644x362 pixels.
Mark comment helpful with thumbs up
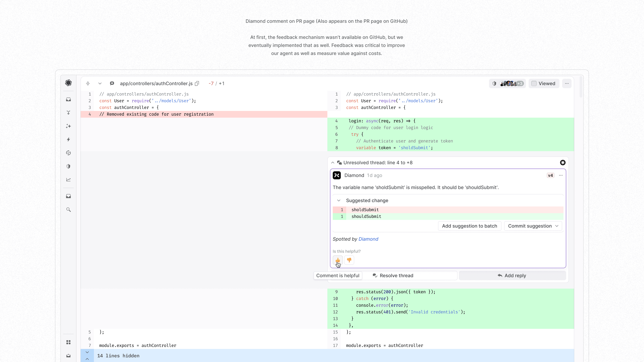pyautogui.click(x=338, y=260)
